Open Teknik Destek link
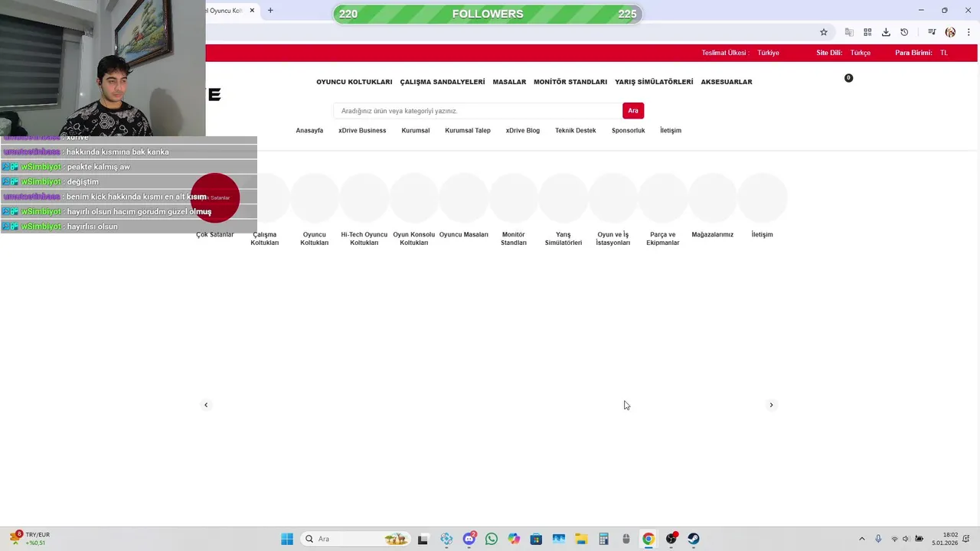Viewport: 980px width, 551px height. (x=576, y=131)
